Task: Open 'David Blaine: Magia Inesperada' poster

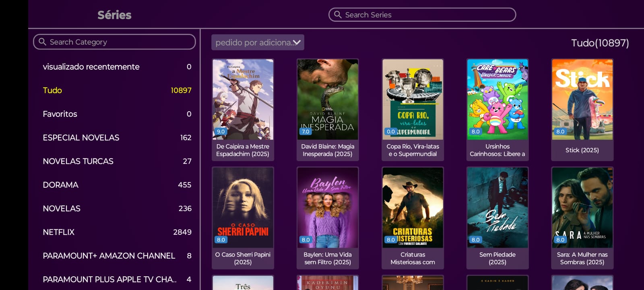Action: pyautogui.click(x=328, y=99)
